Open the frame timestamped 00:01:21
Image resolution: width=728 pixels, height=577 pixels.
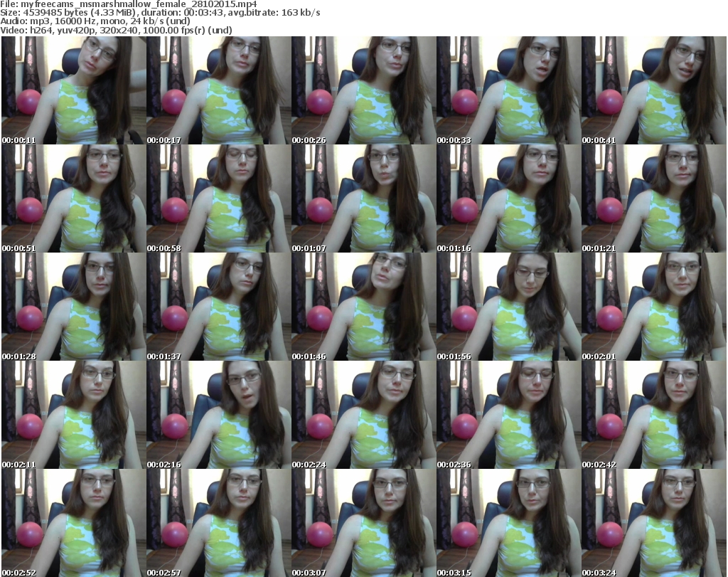[x=654, y=198]
